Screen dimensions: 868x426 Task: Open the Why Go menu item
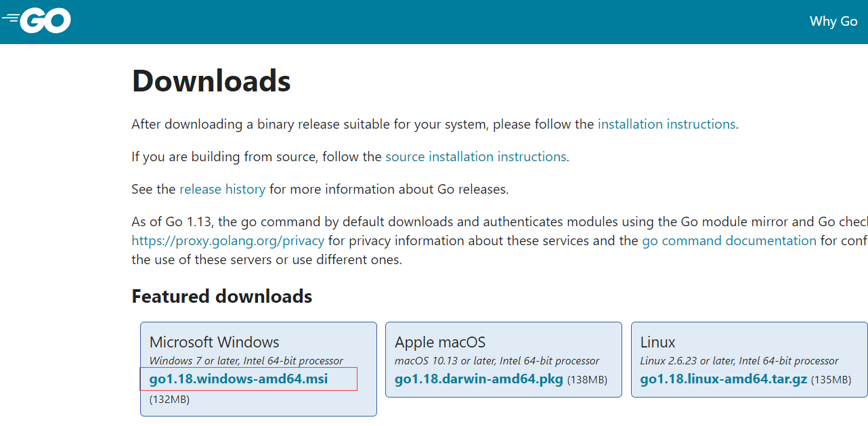click(x=833, y=21)
